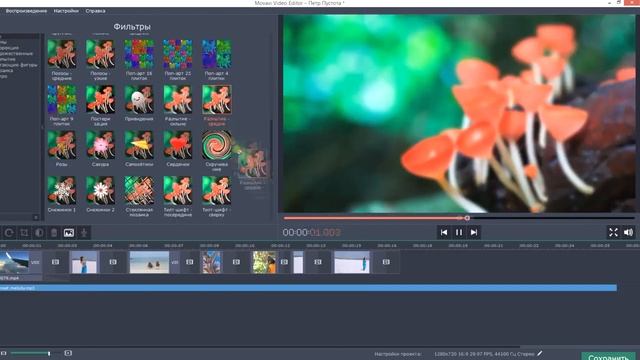The width and height of the screenshot is (640, 360).
Task: Apply the Размытие - сильное filter
Action: [x=178, y=100]
